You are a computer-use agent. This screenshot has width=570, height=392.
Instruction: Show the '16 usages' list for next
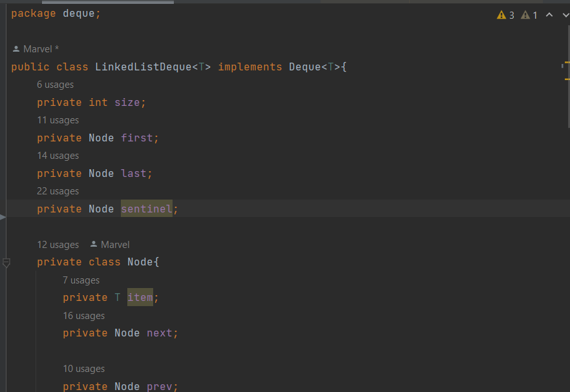(x=83, y=316)
